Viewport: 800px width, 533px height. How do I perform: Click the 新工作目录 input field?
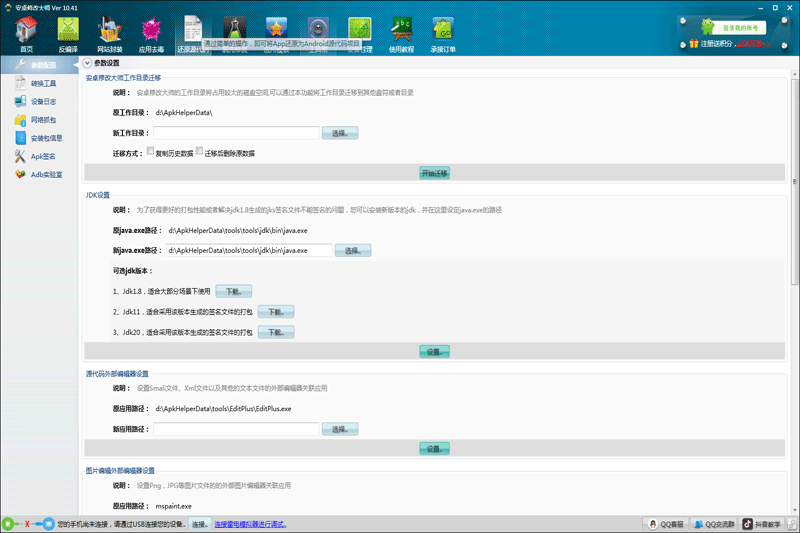236,133
